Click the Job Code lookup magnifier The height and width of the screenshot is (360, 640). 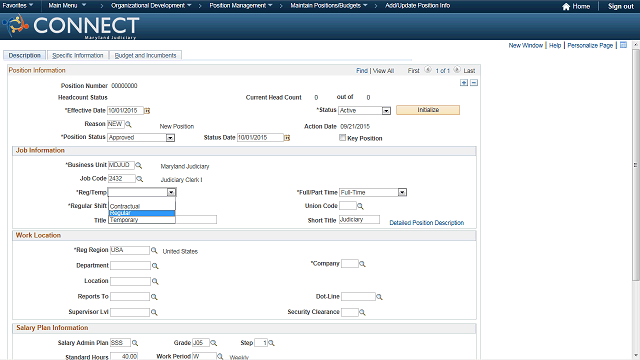click(140, 179)
